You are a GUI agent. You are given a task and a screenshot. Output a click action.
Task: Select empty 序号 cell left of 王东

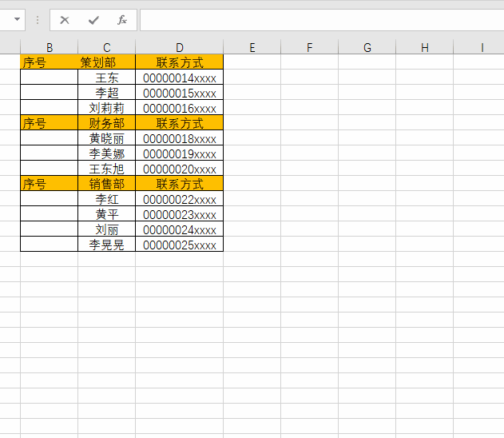[50, 77]
